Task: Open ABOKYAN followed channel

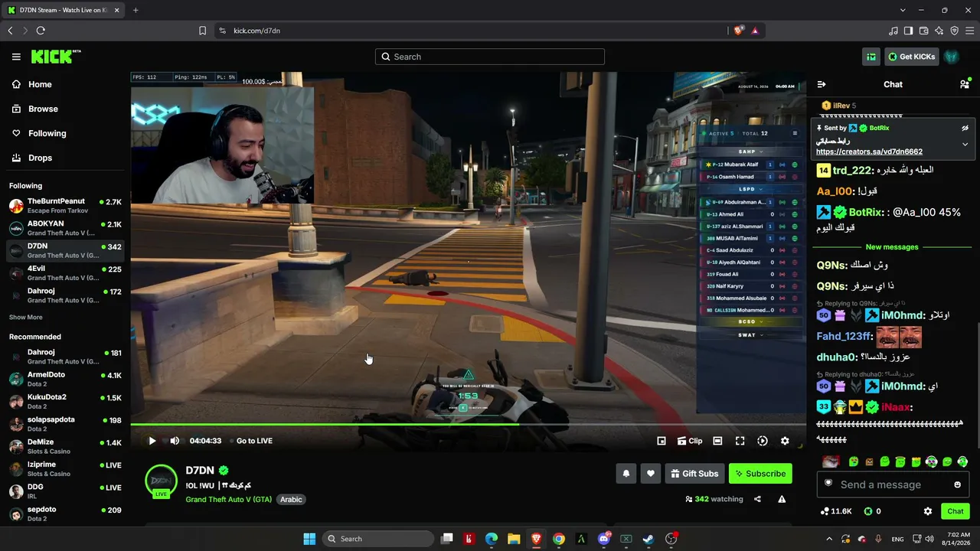Action: pyautogui.click(x=65, y=228)
